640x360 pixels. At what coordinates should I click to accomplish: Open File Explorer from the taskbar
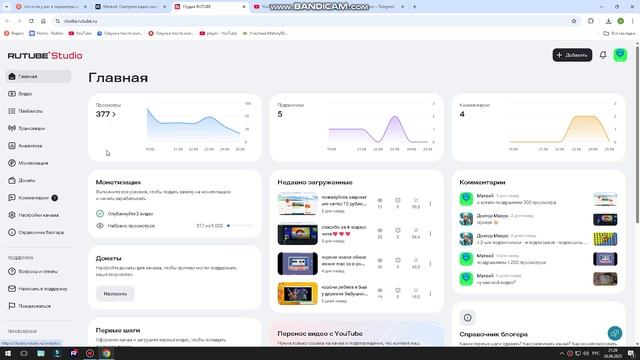(41, 353)
